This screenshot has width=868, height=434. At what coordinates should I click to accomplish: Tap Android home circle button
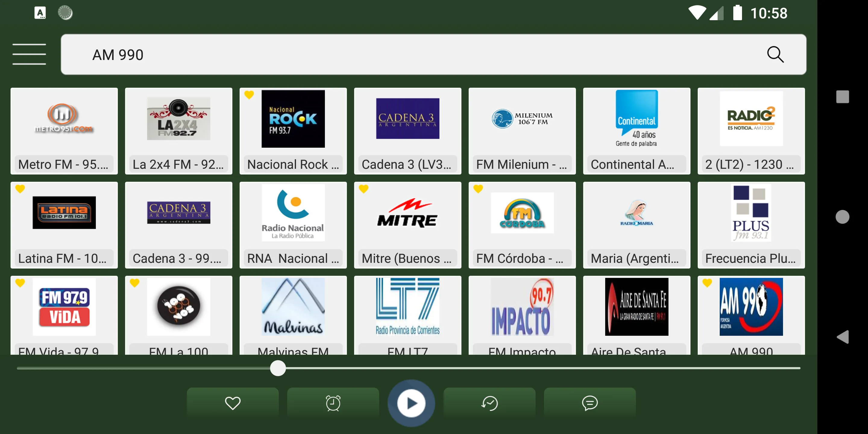842,217
